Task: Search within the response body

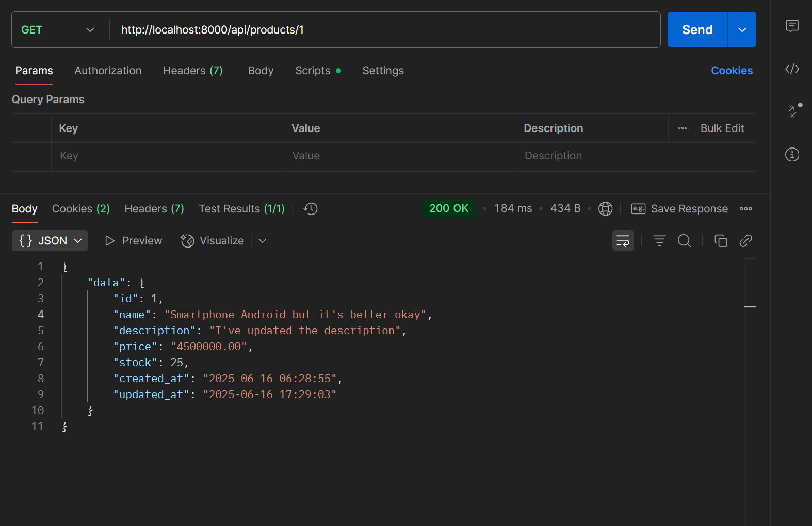Action: [x=684, y=241]
